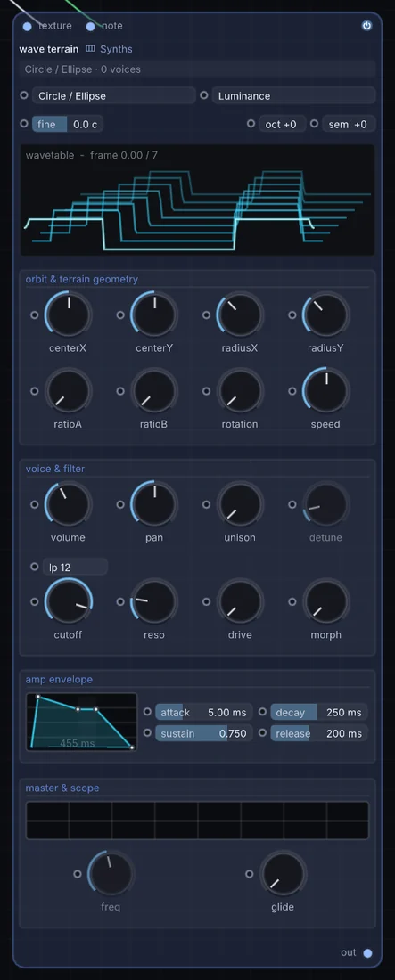This screenshot has height=980, width=395.
Task: Click the volume knob
Action: click(x=69, y=504)
